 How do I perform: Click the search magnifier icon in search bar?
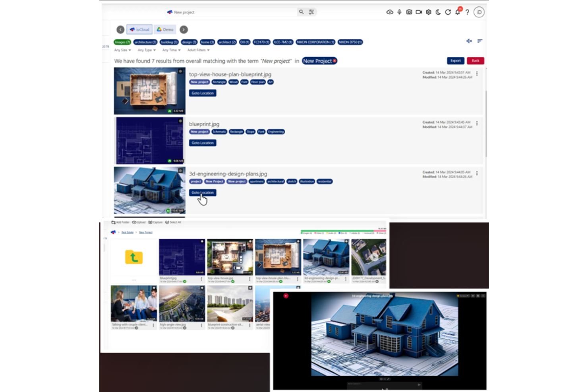tap(301, 12)
